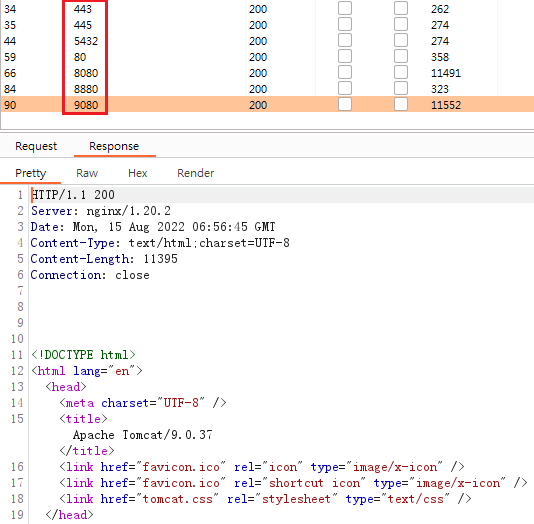The height and width of the screenshot is (524, 534).
Task: Click status 200 in the 8080 row
Action: (x=258, y=73)
